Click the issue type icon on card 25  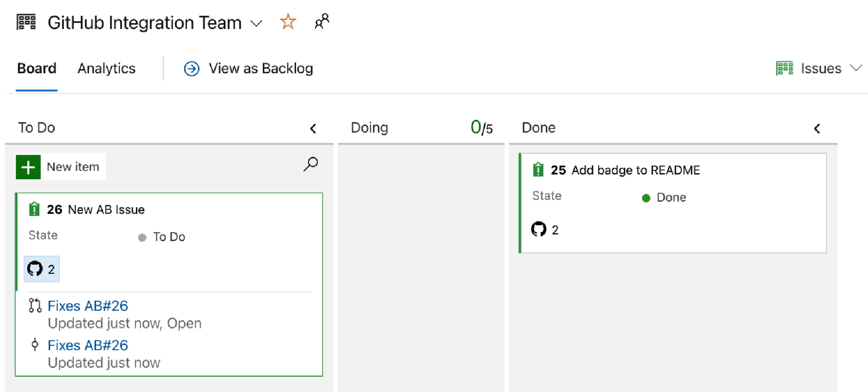click(x=538, y=170)
